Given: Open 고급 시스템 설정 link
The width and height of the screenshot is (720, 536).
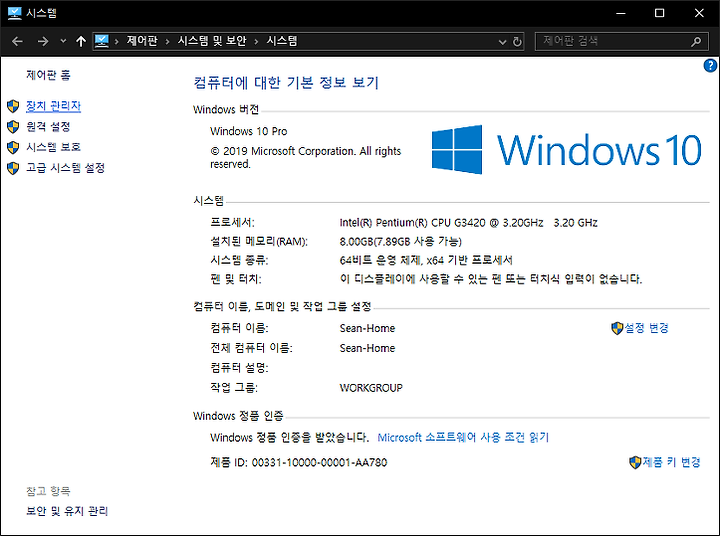Looking at the screenshot, I should click(65, 168).
